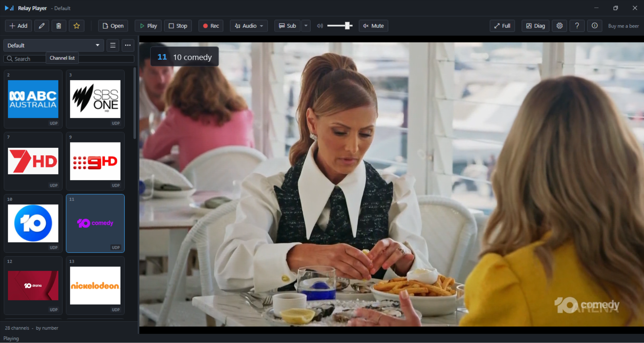Click the channel Search field

tap(69, 59)
